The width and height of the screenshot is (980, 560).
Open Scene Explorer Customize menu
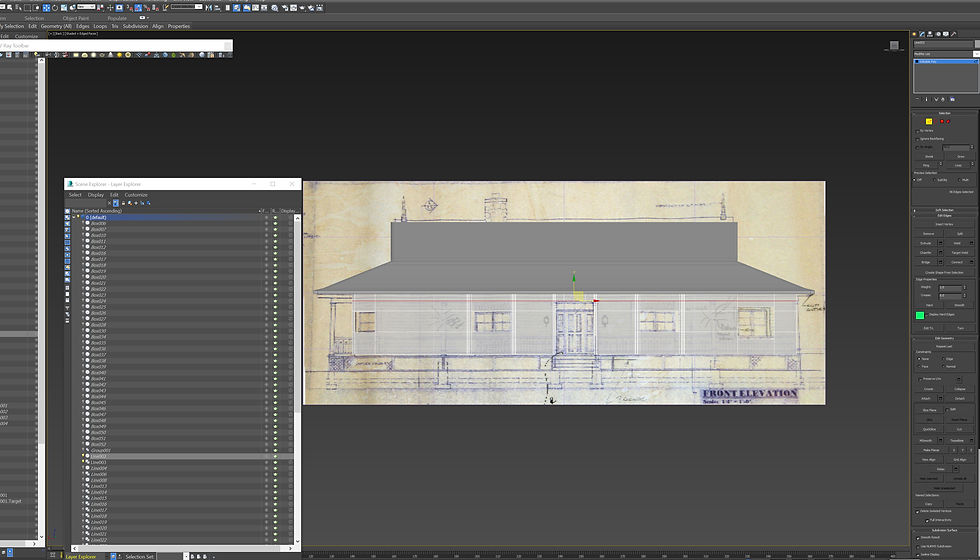[x=136, y=195]
